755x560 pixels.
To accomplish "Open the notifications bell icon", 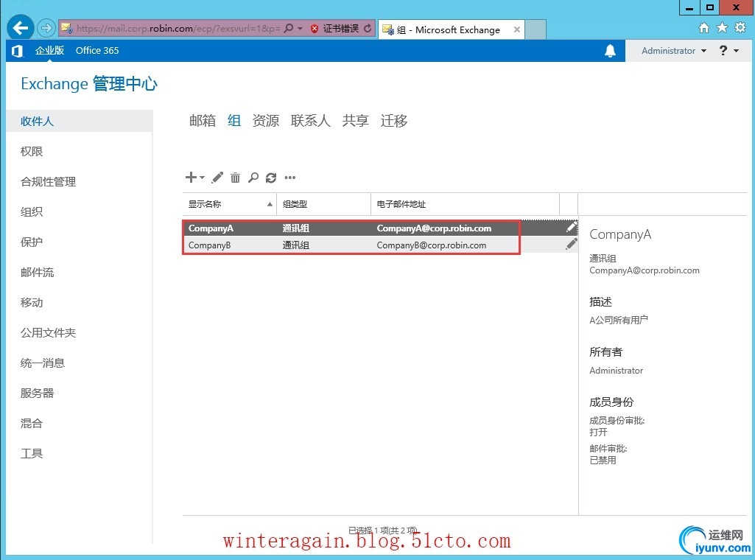I will click(x=610, y=51).
